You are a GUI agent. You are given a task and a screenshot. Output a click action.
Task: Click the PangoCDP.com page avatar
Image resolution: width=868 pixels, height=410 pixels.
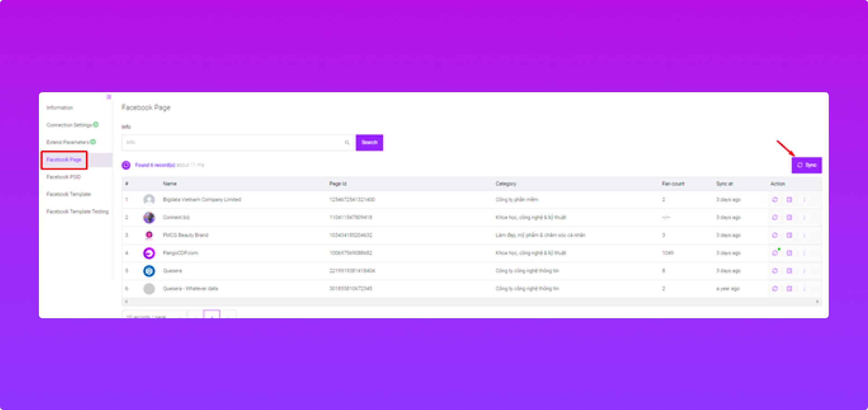[149, 253]
